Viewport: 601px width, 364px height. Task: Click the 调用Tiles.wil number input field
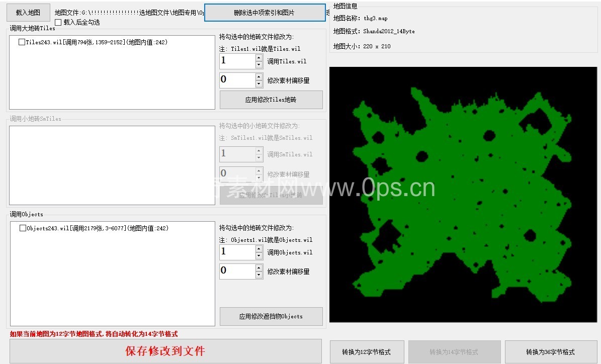(237, 61)
